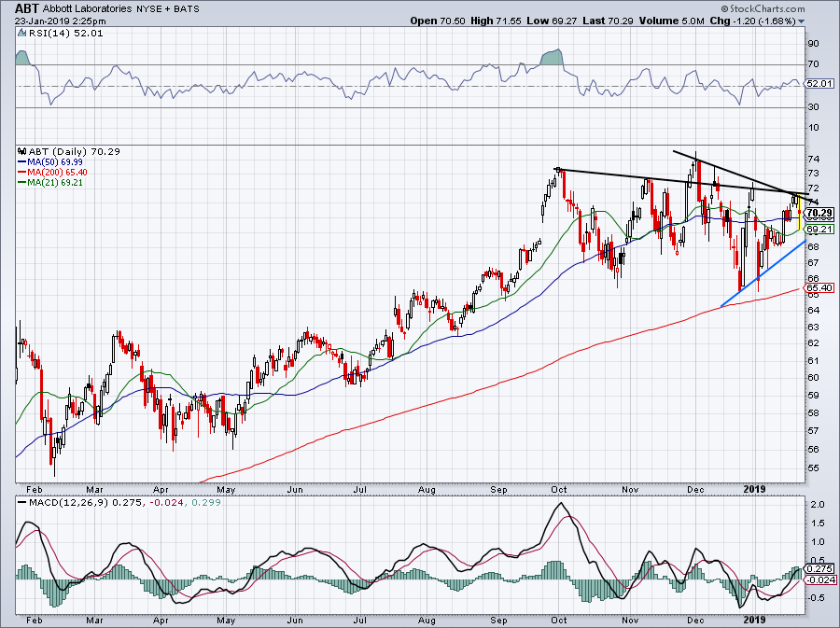The height and width of the screenshot is (628, 840).
Task: Click the 'MA(200) 65.40' legend entry
Action: (x=57, y=173)
